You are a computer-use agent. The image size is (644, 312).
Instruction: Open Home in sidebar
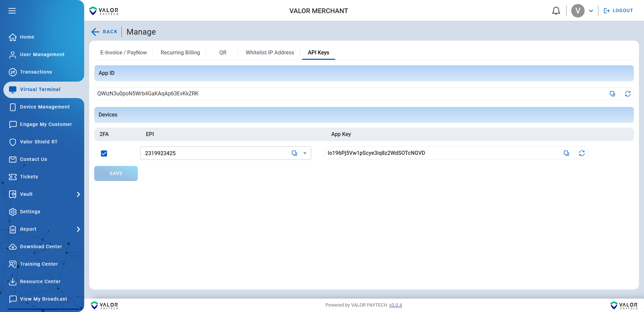click(x=27, y=37)
